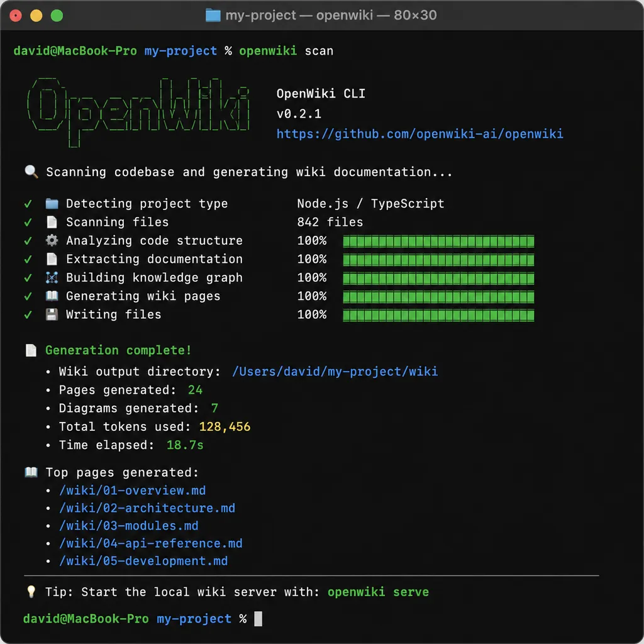Click open book icon beside Top pages generated
The width and height of the screenshot is (644, 644).
click(31, 472)
